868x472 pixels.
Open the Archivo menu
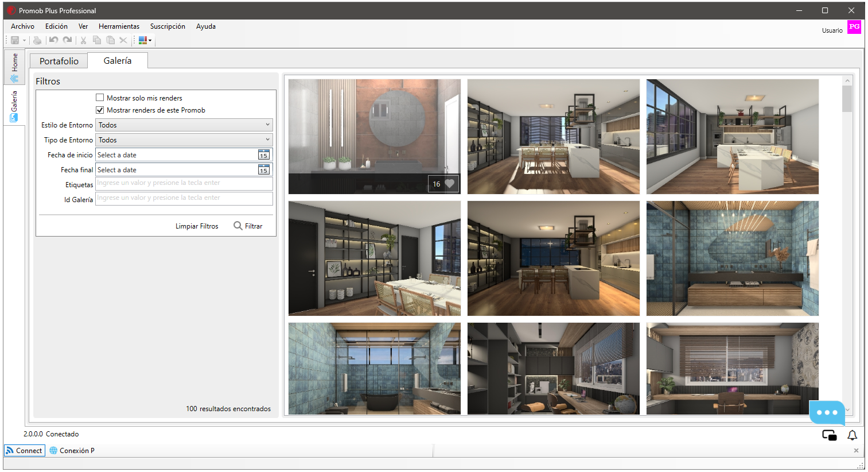22,26
